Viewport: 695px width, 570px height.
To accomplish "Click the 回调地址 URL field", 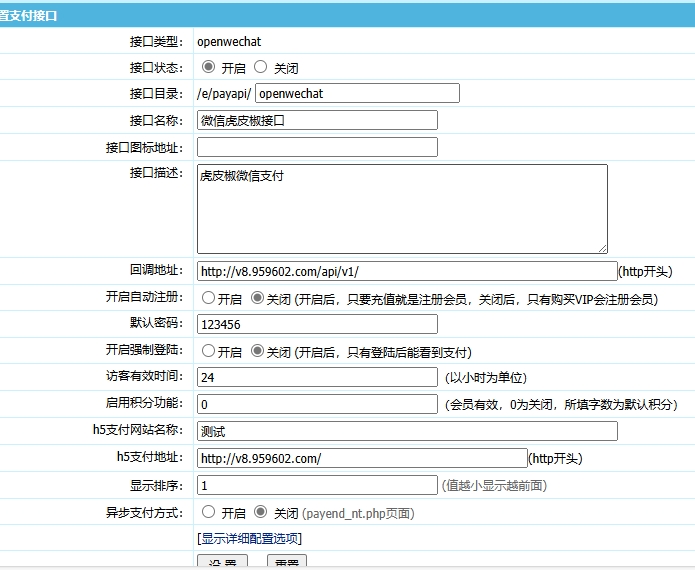I will (407, 271).
